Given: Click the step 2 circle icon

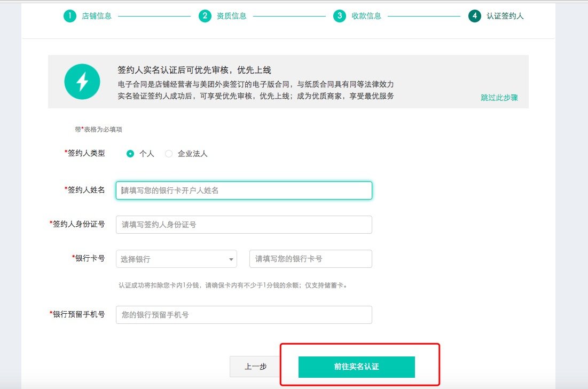Looking at the screenshot, I should click(205, 16).
